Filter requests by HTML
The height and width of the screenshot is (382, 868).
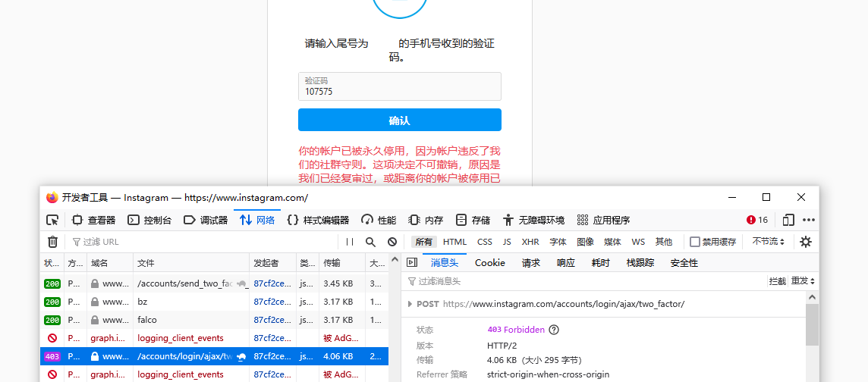tap(455, 242)
